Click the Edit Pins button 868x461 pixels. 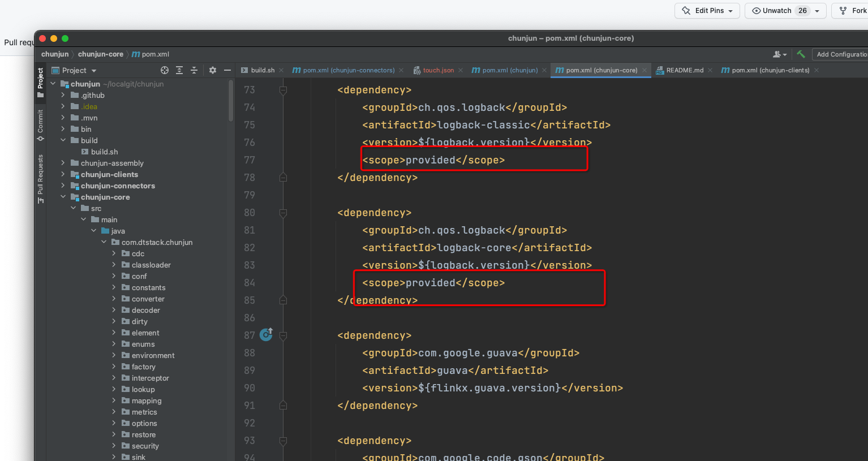707,10
